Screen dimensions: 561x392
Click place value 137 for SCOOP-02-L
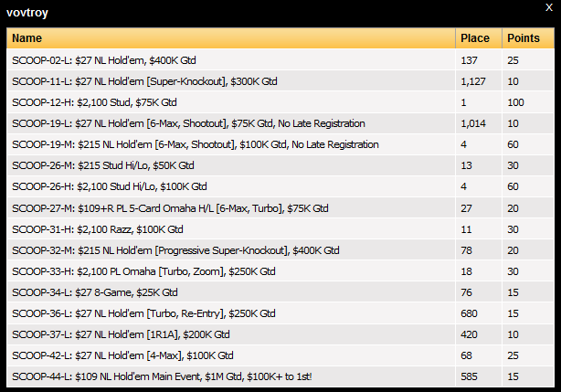tap(469, 60)
